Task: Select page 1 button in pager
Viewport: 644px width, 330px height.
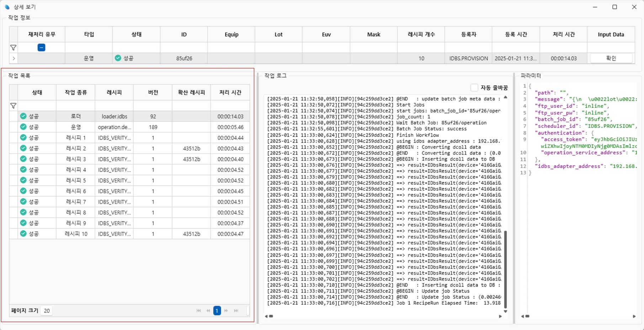Action: click(217, 311)
